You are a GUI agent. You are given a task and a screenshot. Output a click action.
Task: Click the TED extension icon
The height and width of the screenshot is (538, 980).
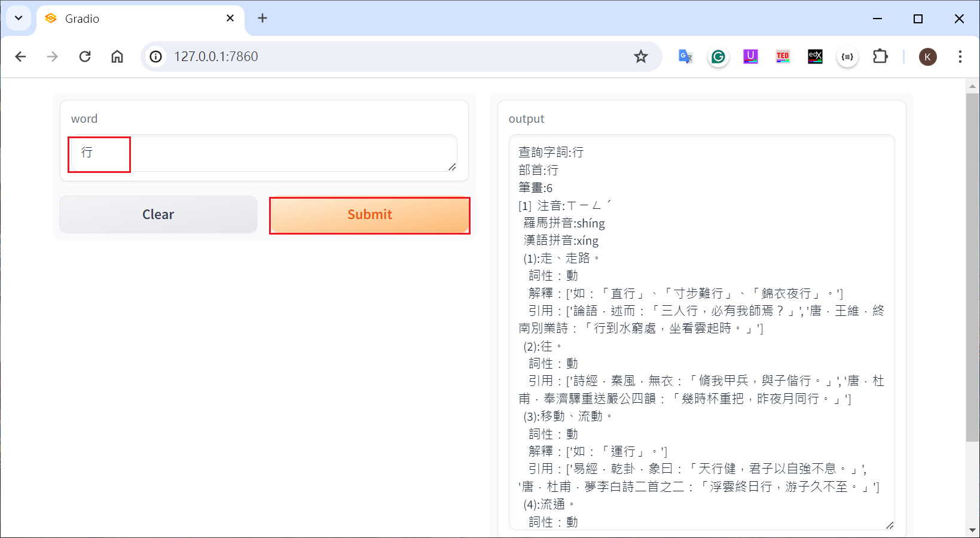point(783,56)
